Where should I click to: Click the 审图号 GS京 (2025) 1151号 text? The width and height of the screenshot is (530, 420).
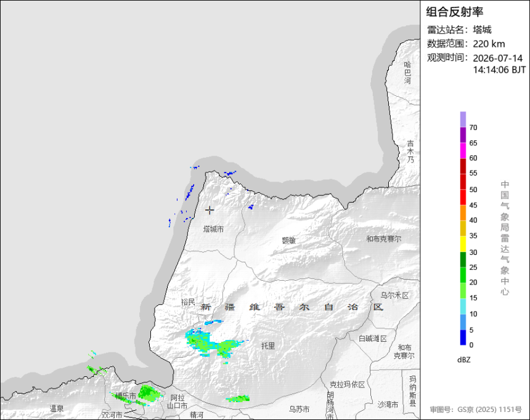(x=476, y=410)
